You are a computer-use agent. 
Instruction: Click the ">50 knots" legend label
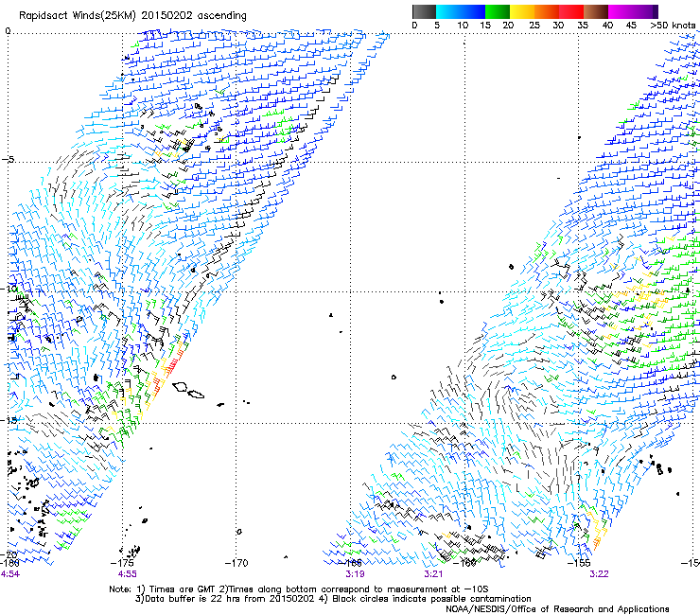point(673,26)
